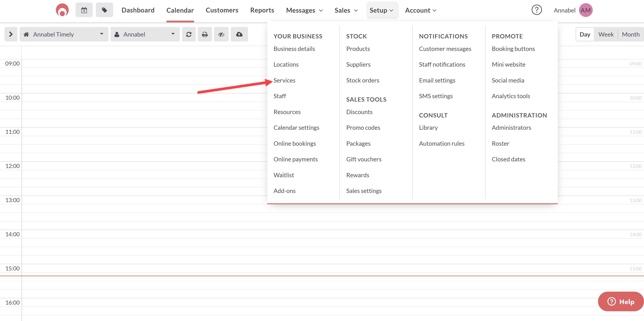The height and width of the screenshot is (321, 644).
Task: Open Suppliers under Stock
Action: [x=358, y=64]
